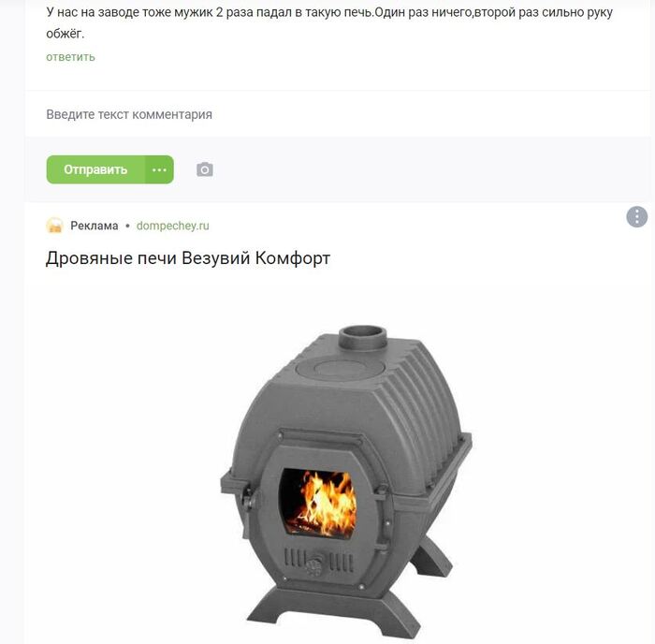Click the round hob plate on stove top
655x644 pixels.
pos(340,369)
